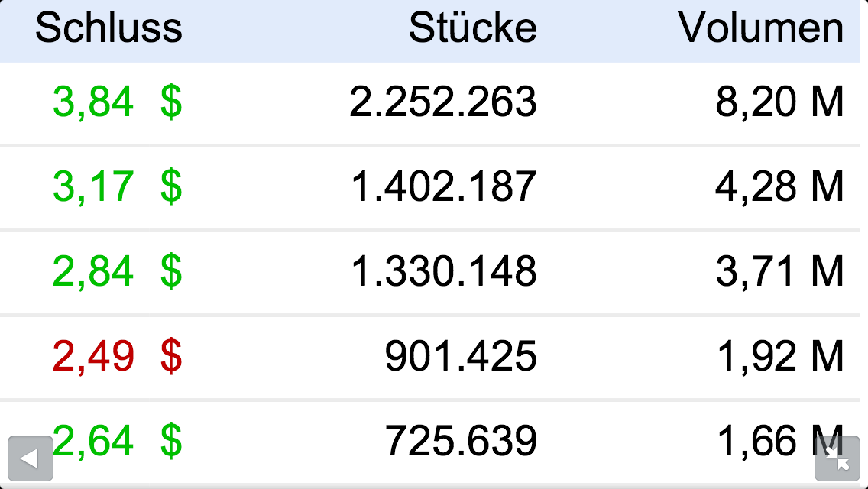Click the 901.425 Stücke value

click(461, 357)
